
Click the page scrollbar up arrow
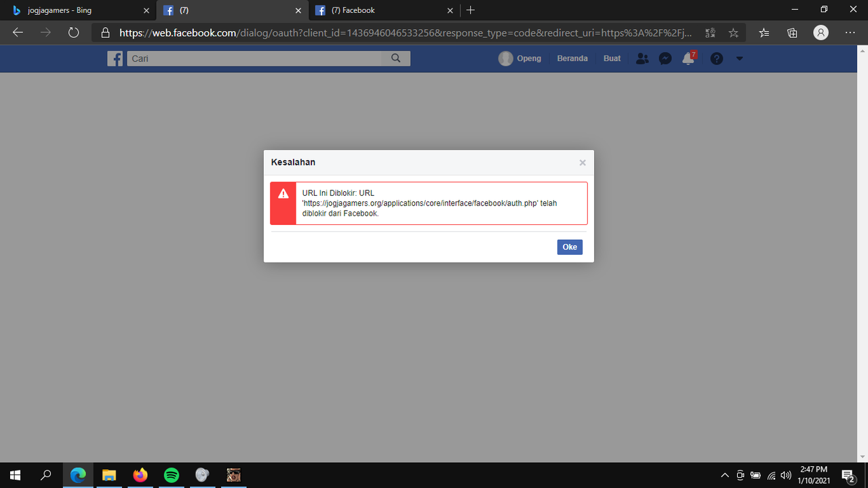point(863,51)
